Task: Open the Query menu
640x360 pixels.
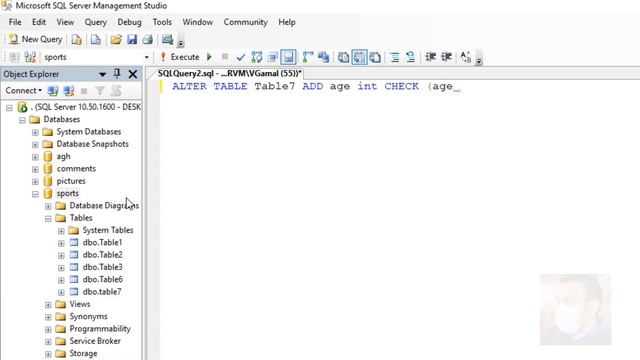Action: point(96,22)
